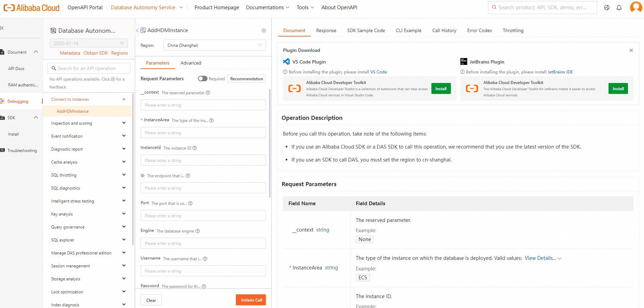Open the notifications bell

619,8
